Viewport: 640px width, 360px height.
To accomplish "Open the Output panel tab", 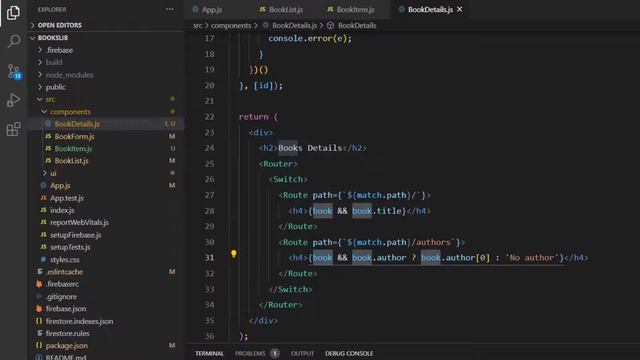I will pyautogui.click(x=302, y=353).
